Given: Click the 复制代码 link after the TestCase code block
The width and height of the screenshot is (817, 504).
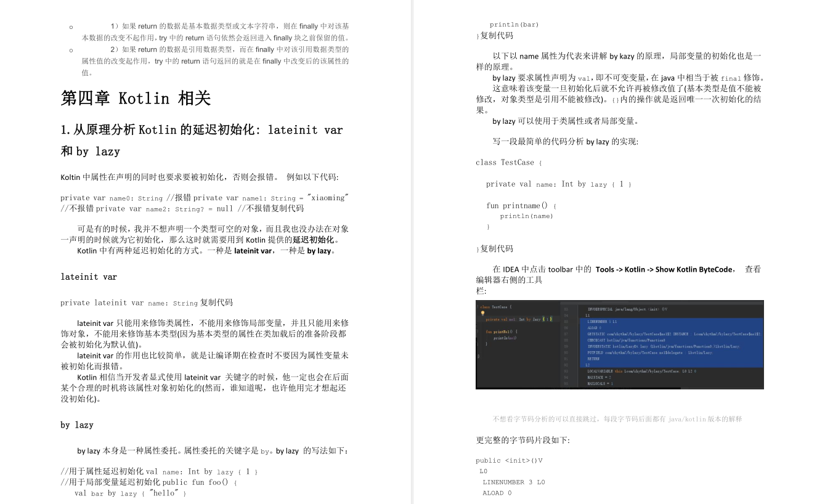Looking at the screenshot, I should [497, 248].
